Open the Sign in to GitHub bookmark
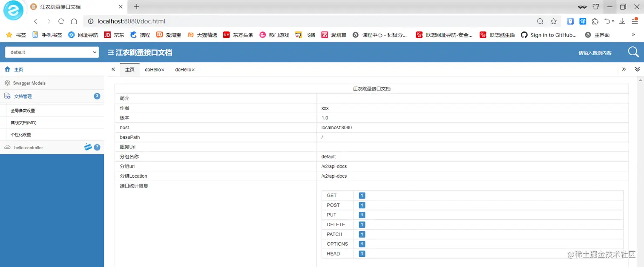This screenshot has height=267, width=644. [549, 35]
